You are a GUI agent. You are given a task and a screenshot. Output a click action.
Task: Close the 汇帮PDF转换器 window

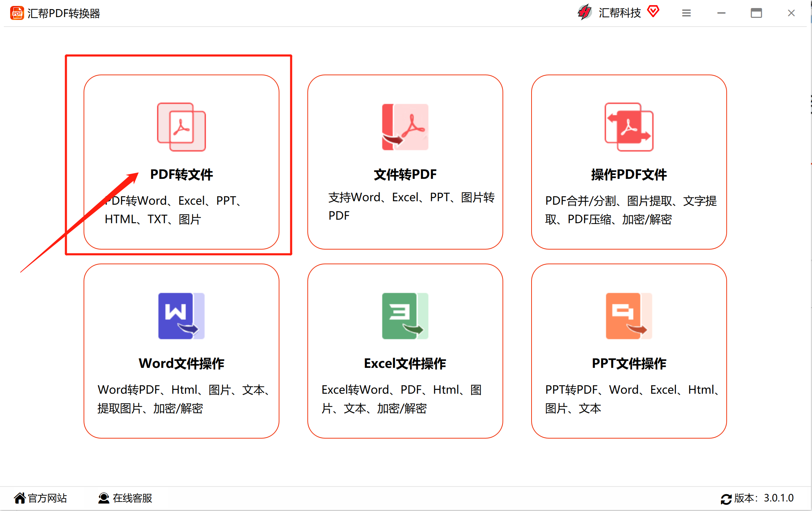[791, 13]
